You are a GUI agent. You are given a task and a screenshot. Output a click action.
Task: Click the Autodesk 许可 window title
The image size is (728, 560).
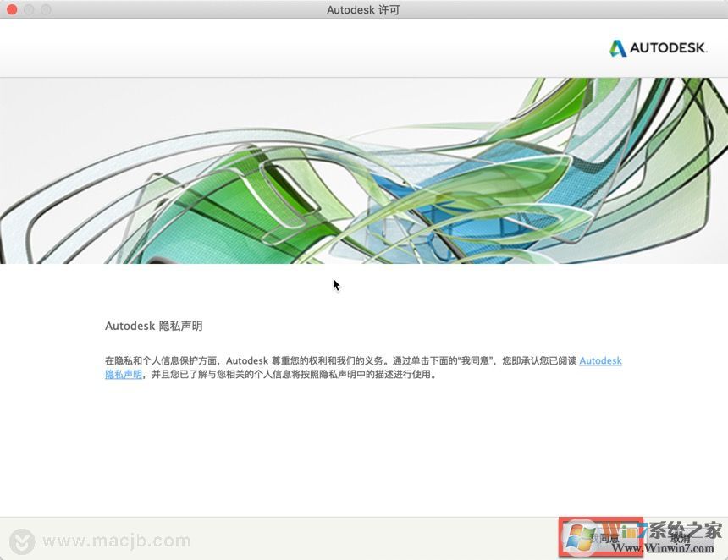pyautogui.click(x=363, y=10)
